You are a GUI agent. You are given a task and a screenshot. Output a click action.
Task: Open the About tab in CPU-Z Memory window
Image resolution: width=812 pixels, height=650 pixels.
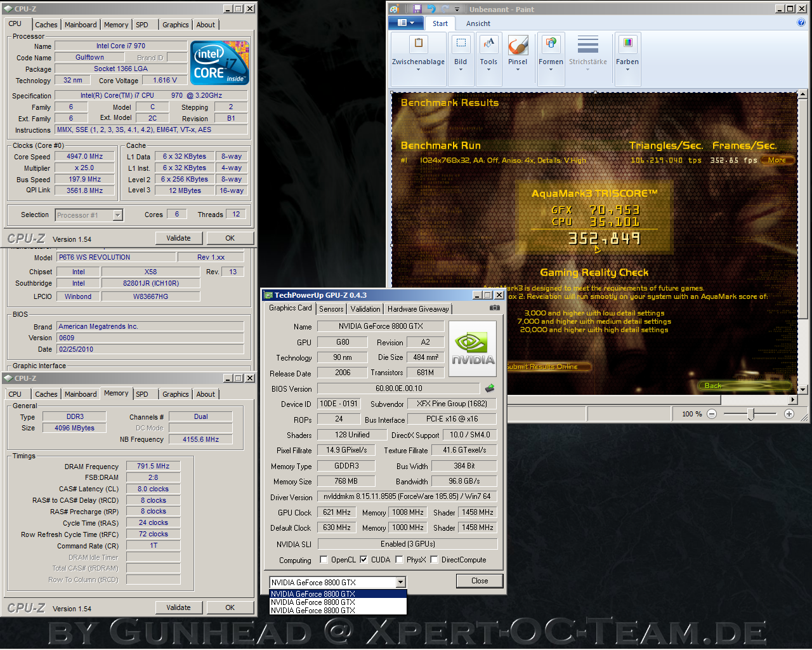click(x=206, y=394)
